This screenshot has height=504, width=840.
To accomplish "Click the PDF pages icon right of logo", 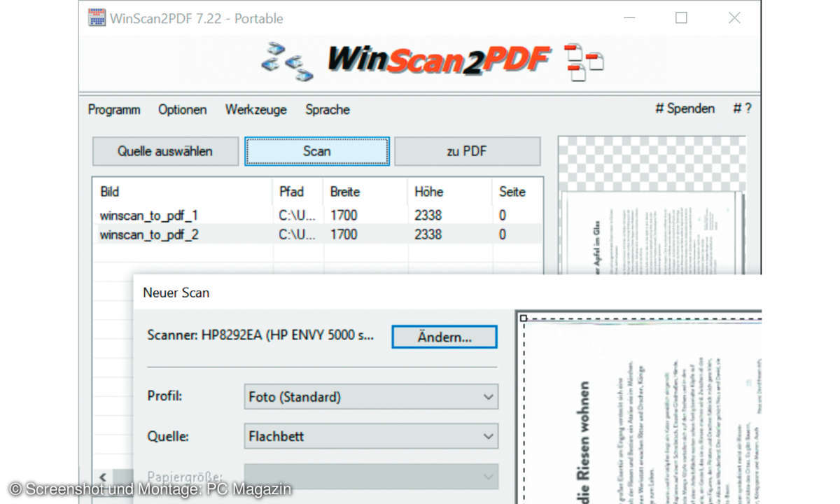I will pos(583,62).
